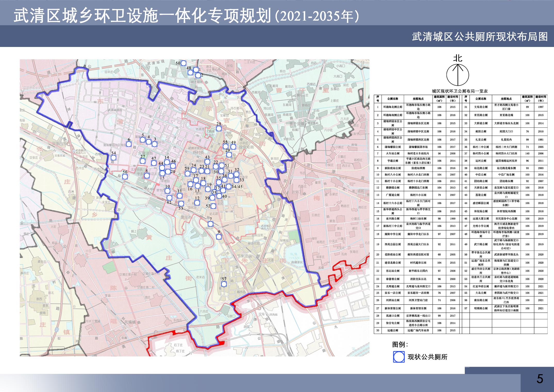
Task: Click toilet marker labeled 57
Action: click(224, 284)
